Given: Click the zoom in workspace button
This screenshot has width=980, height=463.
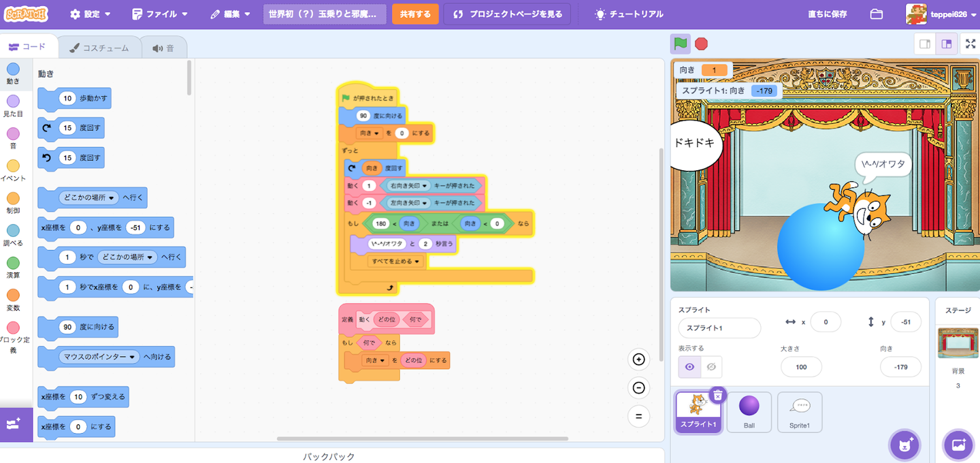Looking at the screenshot, I should tap(638, 360).
